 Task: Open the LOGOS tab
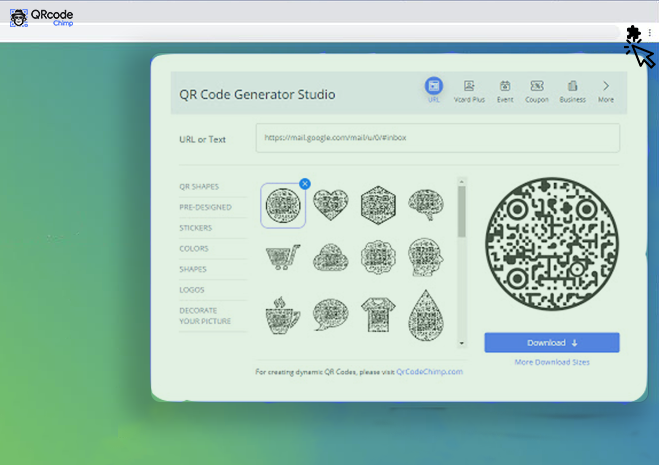[x=192, y=289]
